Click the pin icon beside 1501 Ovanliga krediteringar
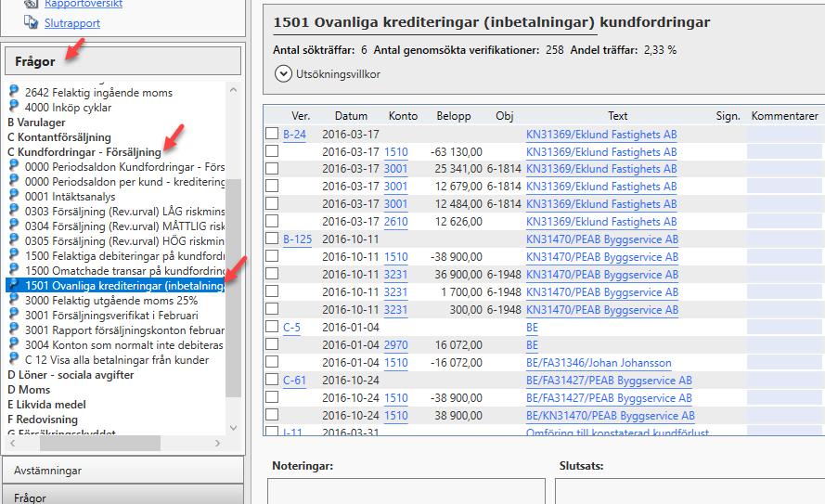The image size is (825, 504). pyautogui.click(x=14, y=285)
